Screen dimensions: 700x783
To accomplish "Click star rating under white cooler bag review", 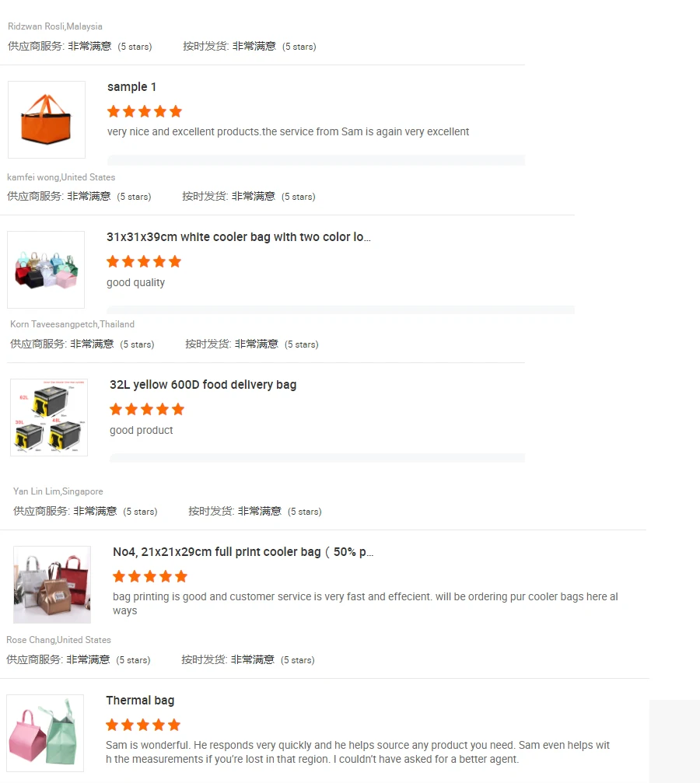I will pyautogui.click(x=144, y=261).
